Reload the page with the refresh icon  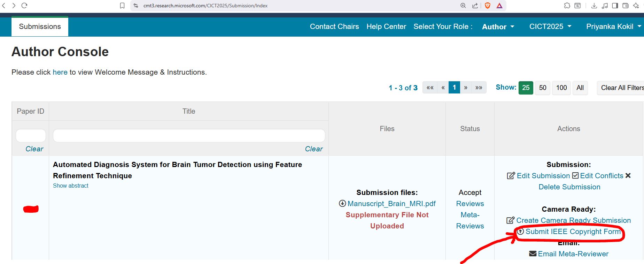click(24, 6)
